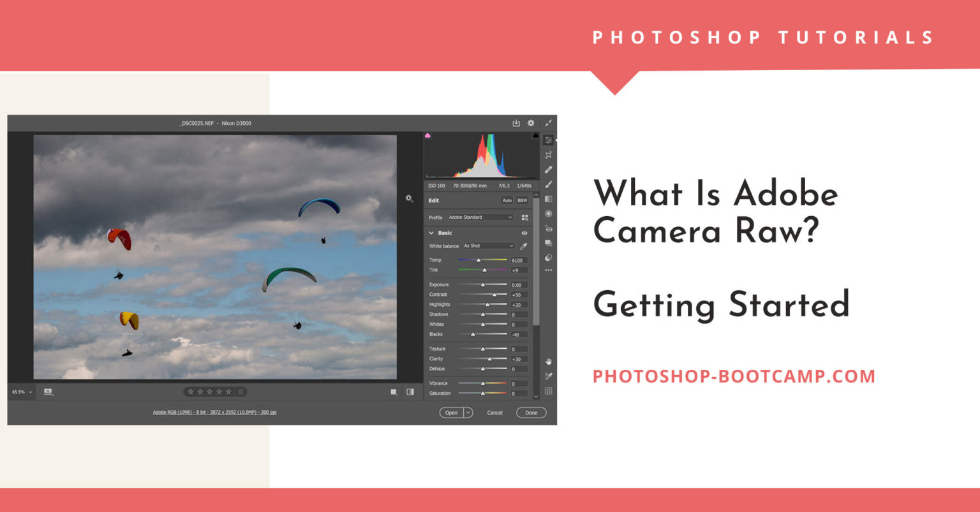Viewport: 980px width, 512px height.
Task: Collapse the Basic panel chevron
Action: [431, 233]
